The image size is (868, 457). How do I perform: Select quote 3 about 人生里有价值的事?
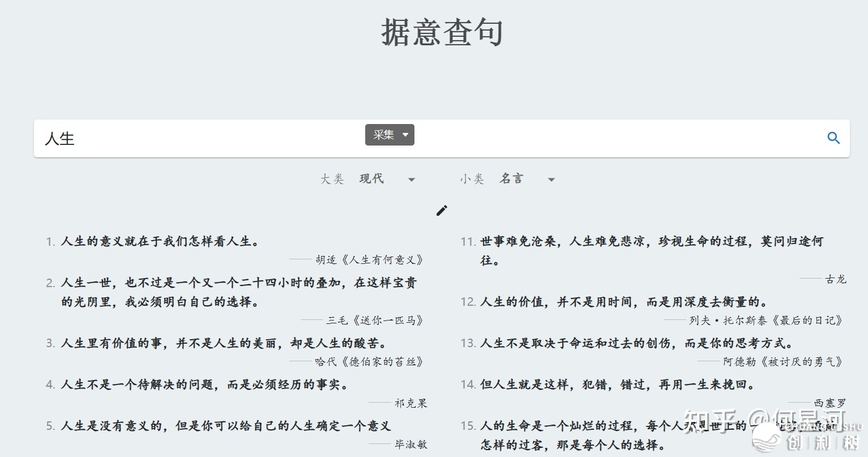tap(224, 343)
